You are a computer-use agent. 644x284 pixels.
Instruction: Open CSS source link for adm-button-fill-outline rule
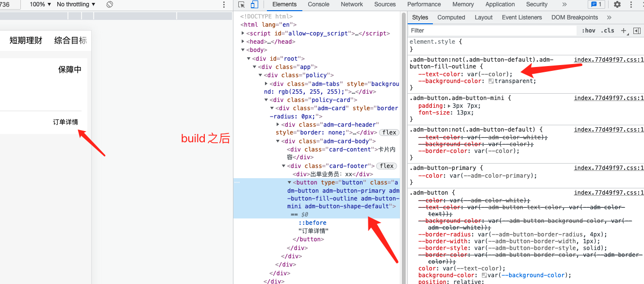[x=609, y=60]
